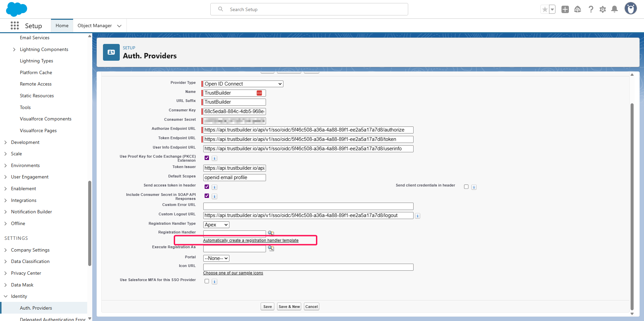Click the Save & New button
The height and width of the screenshot is (321, 644).
[289, 307]
